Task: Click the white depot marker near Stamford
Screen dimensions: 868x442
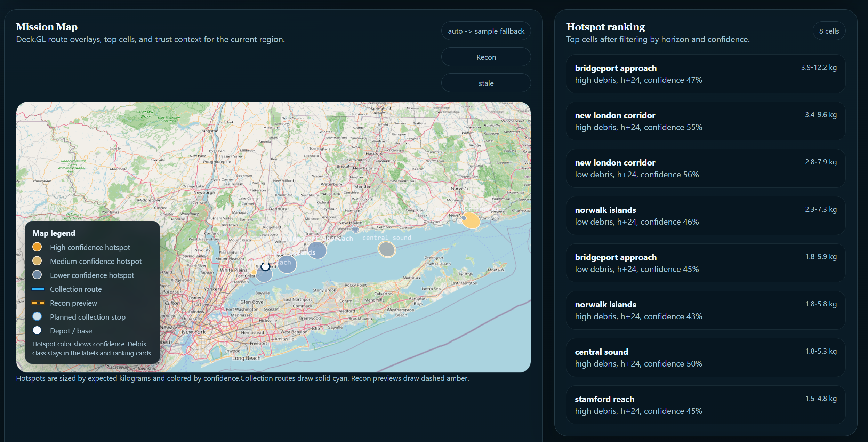Action: click(x=265, y=267)
